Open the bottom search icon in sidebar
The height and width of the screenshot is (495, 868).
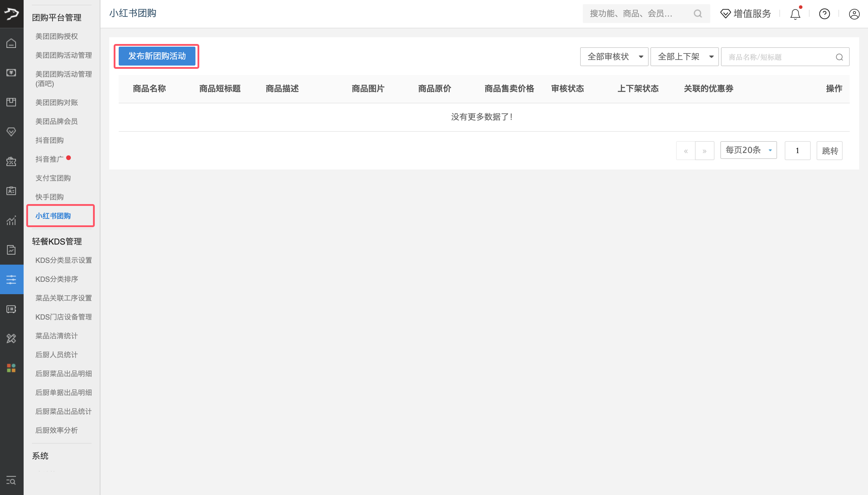(x=11, y=481)
